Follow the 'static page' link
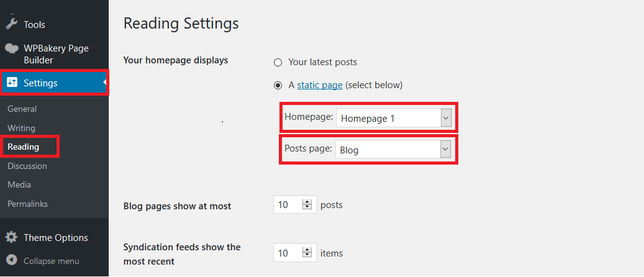Screen dimensions: 644x277 (320, 85)
